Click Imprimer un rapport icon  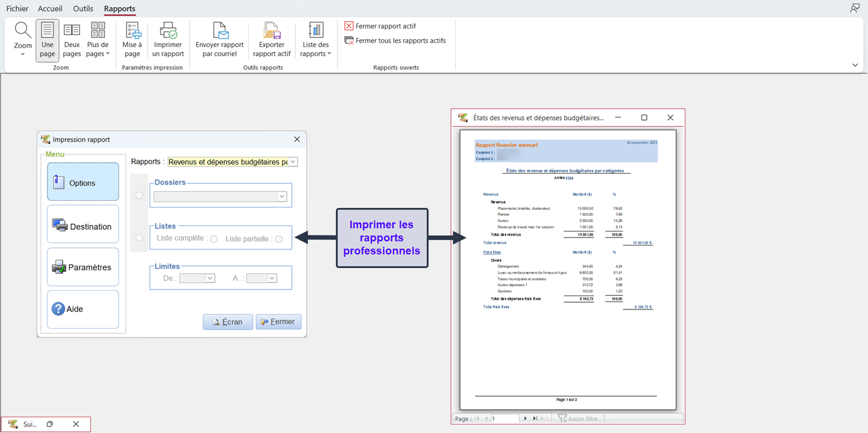click(168, 31)
